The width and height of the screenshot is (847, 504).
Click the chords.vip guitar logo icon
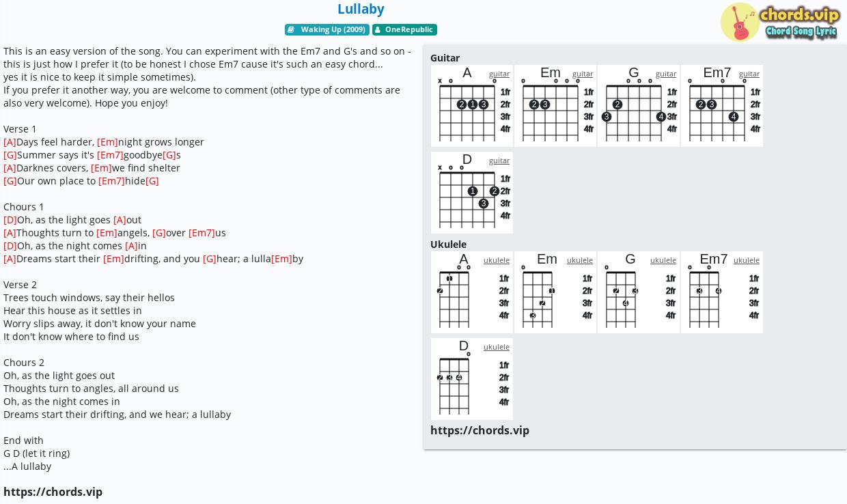740,23
